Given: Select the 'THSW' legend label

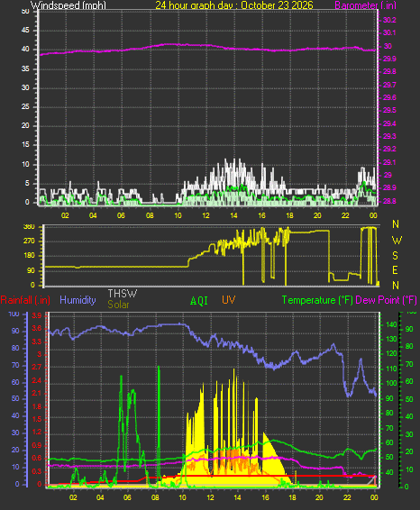Looking at the screenshot, I should (x=123, y=294).
